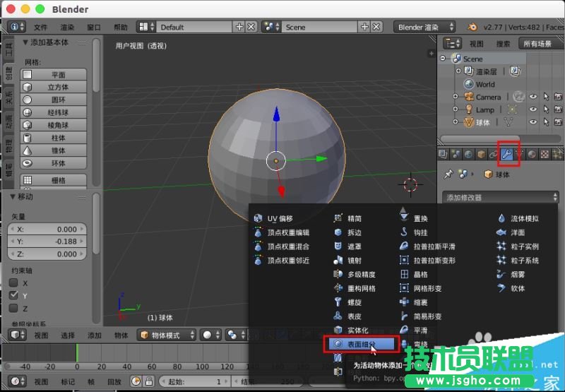Choose 表面细分 subdivision surface modifier
The width and height of the screenshot is (565, 392).
362,344
